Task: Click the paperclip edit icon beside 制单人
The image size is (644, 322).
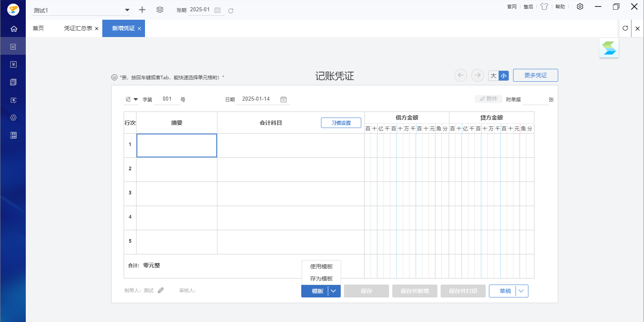Action: pyautogui.click(x=161, y=290)
